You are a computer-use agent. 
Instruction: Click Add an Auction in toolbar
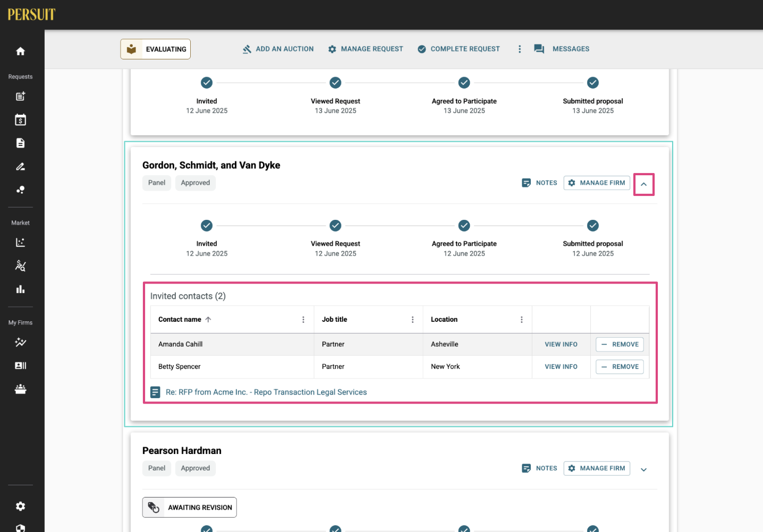(x=278, y=49)
